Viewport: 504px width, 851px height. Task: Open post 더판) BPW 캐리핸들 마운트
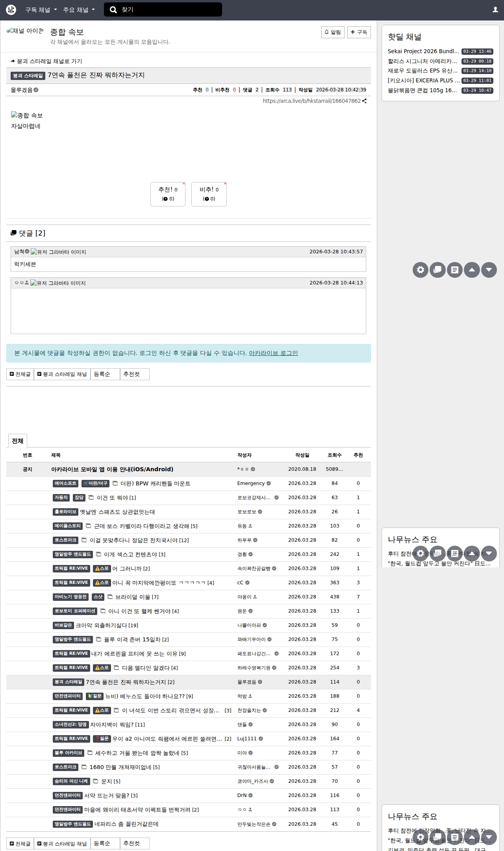[x=155, y=483]
